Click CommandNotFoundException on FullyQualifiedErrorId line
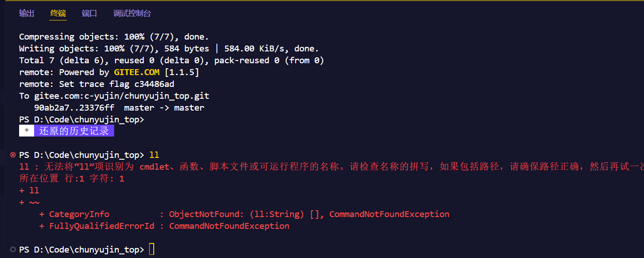This screenshot has height=258, width=644. (x=229, y=226)
